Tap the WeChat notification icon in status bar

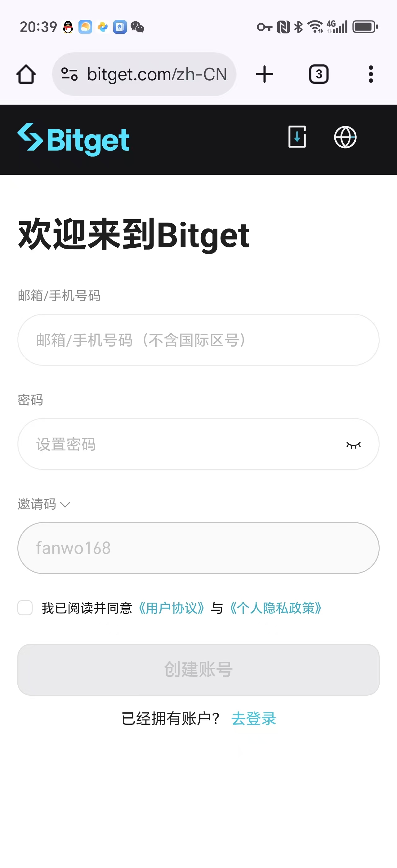pyautogui.click(x=137, y=27)
